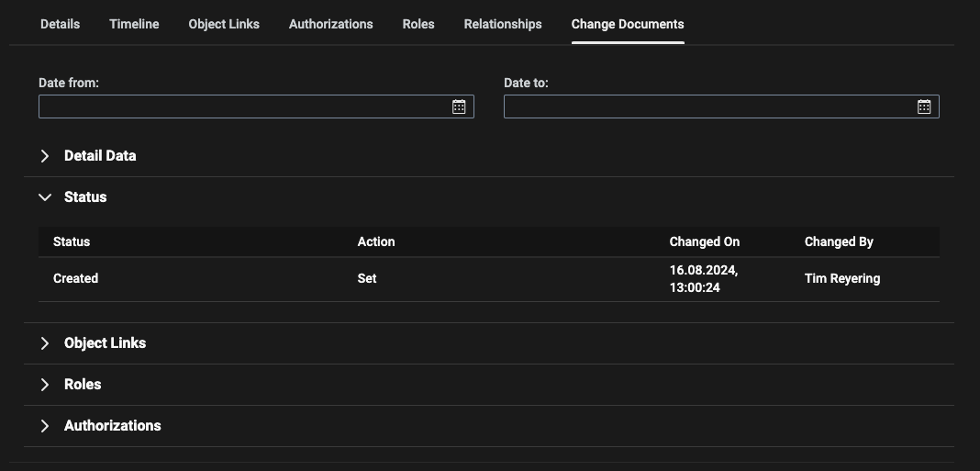Sort by the Changed On column header
The height and width of the screenshot is (471, 980).
pos(705,241)
